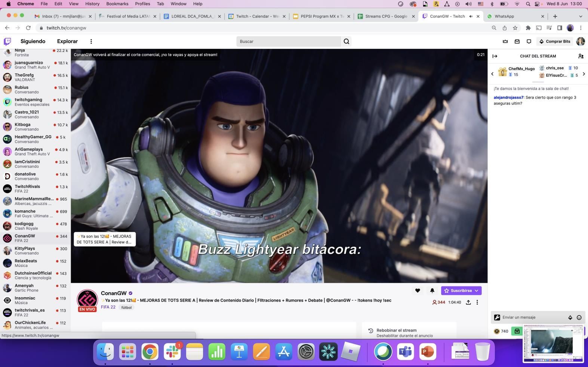Open Rubius channel in sidebar
This screenshot has width=588, height=367.
click(36, 90)
